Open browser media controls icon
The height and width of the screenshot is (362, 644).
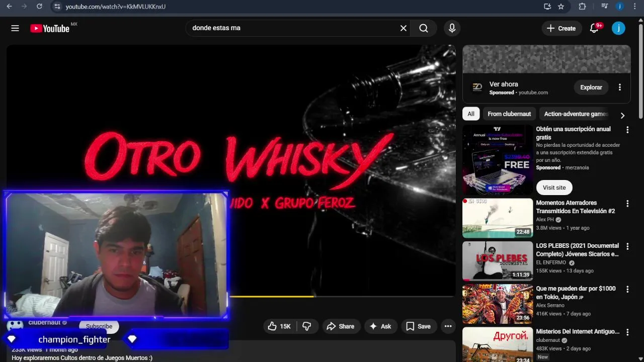pyautogui.click(x=605, y=7)
